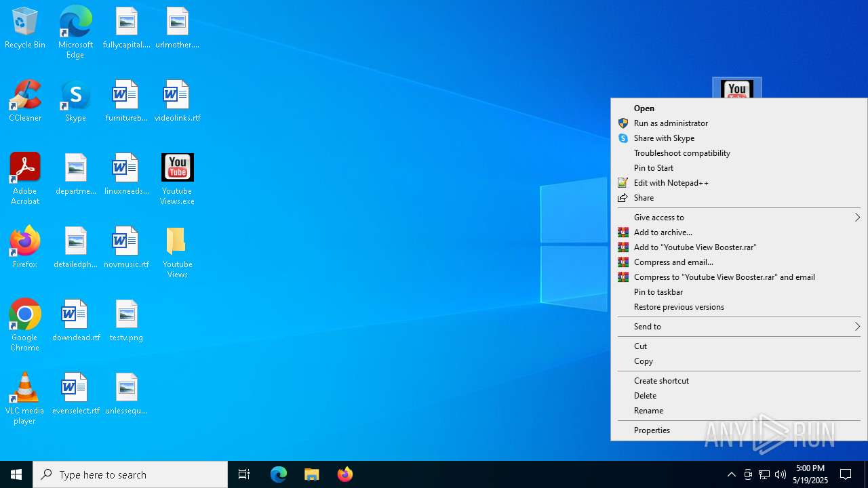Viewport: 868px width, 488px height.
Task: Launch Firefox from the taskbar
Action: click(x=345, y=474)
